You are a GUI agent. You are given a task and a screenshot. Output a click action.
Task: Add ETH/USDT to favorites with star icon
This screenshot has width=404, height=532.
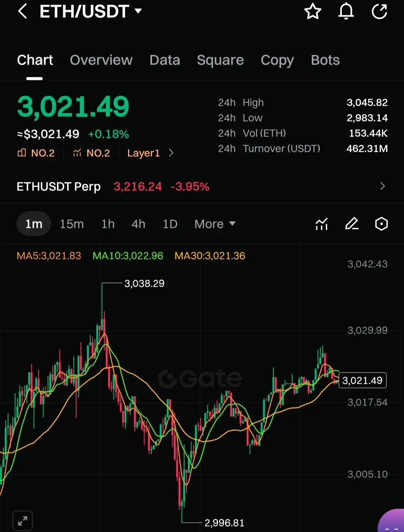(313, 11)
